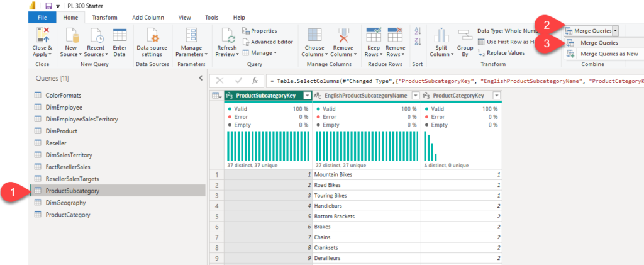Open ProductSubcategoryKey column filter dropdown
The width and height of the screenshot is (644, 265).
(307, 96)
